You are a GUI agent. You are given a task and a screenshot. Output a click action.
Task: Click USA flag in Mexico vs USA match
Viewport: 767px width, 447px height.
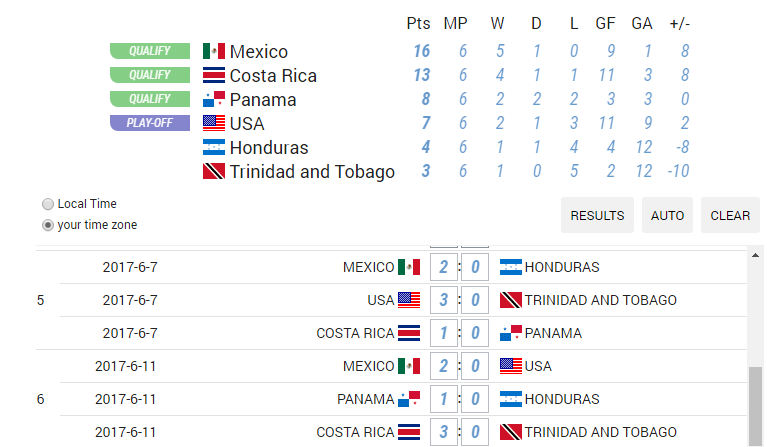coord(511,366)
